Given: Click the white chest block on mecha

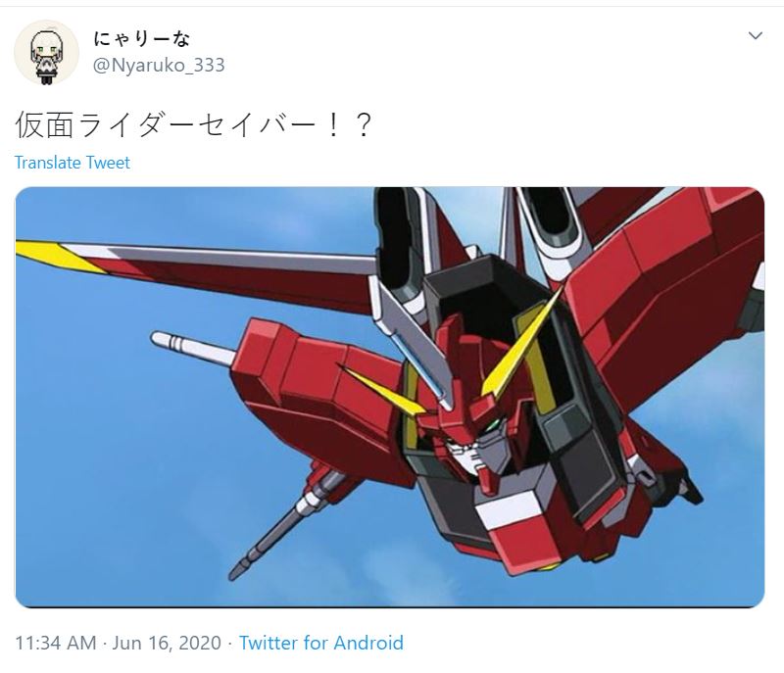Looking at the screenshot, I should click(x=508, y=509).
